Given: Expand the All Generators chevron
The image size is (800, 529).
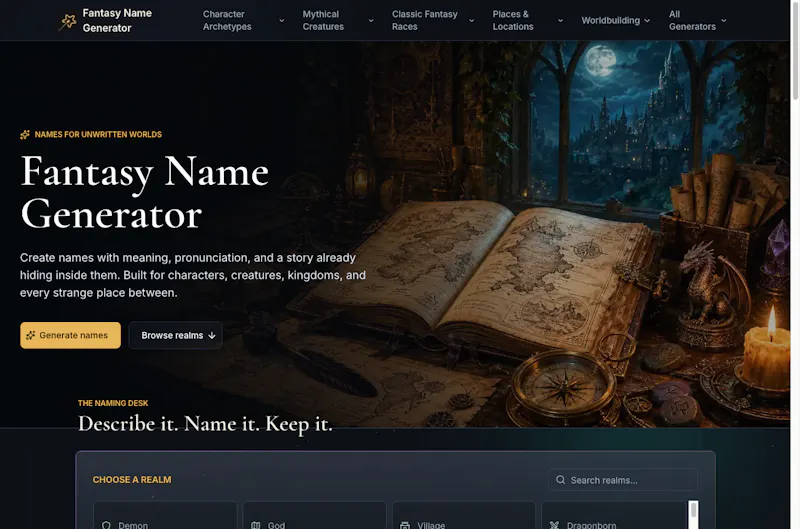Looking at the screenshot, I should pyautogui.click(x=723, y=20).
